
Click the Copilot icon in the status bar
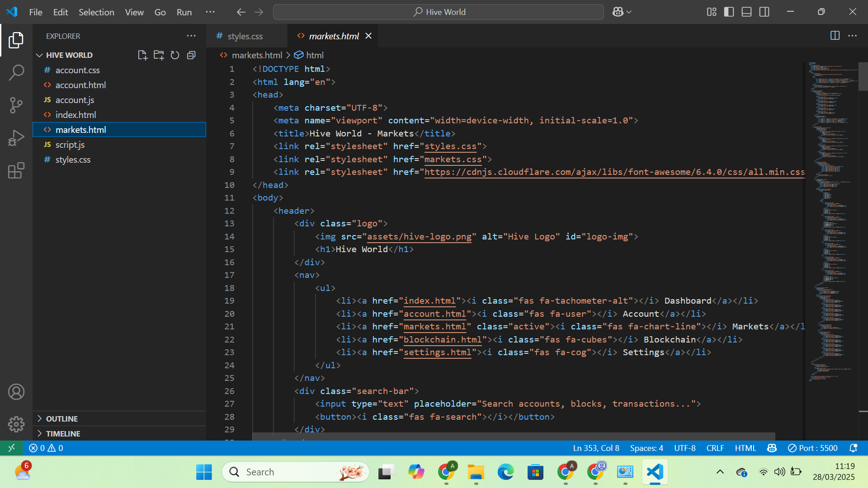(771, 448)
